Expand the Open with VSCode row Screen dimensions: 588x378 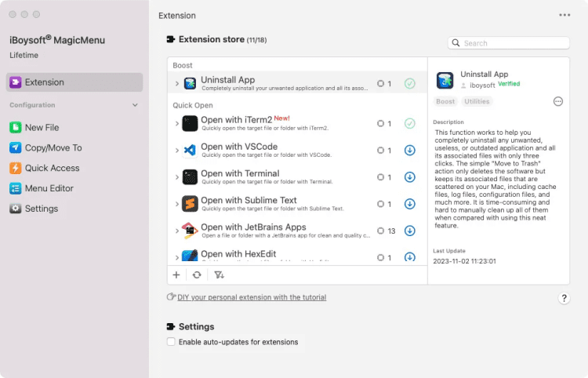177,151
